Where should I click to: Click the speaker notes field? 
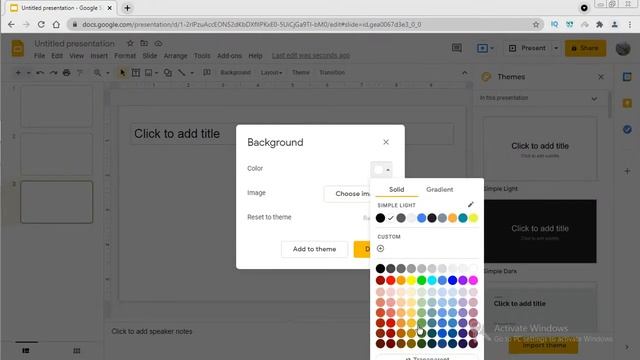point(152,331)
